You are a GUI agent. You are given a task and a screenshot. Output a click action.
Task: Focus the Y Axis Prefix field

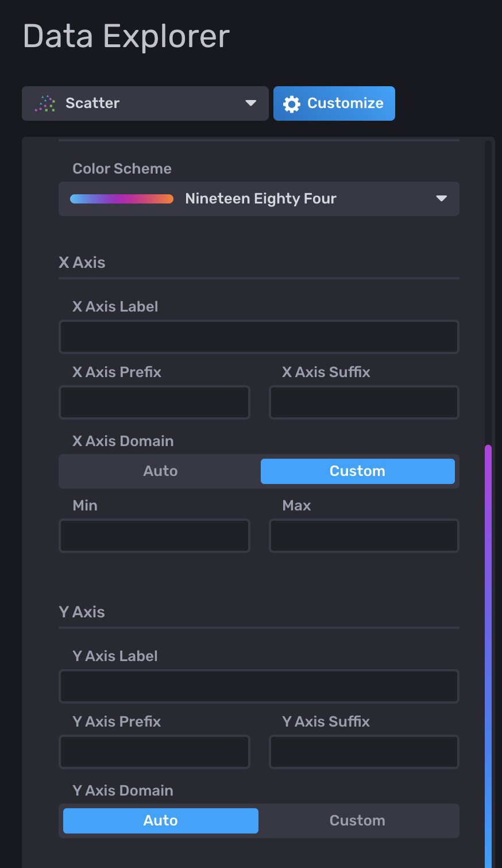click(x=155, y=752)
